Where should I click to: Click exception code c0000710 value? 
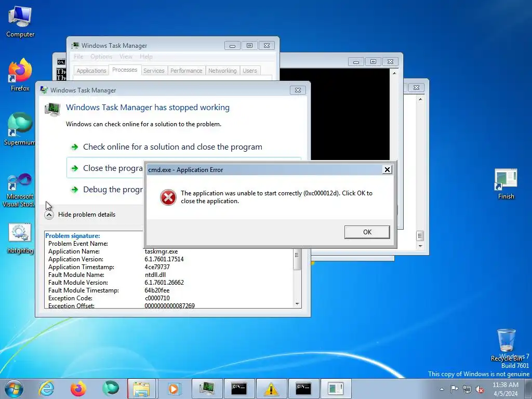point(157,298)
